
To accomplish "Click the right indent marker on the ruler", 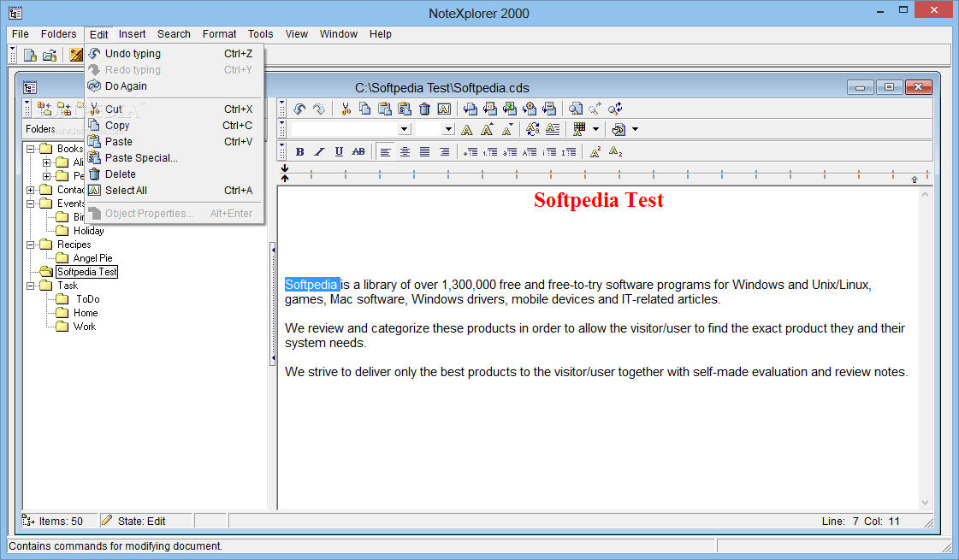I will coord(915,180).
